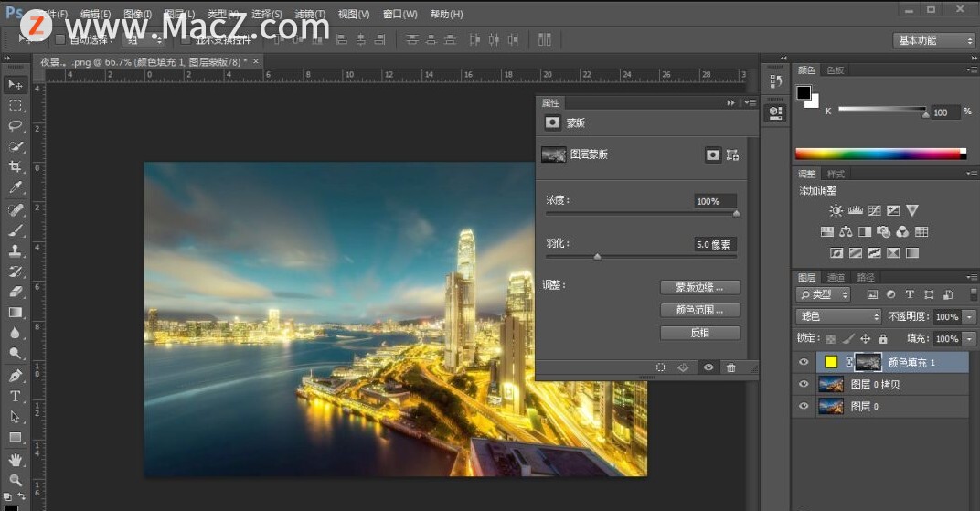
Task: Collapse the Properties panel with double arrows
Action: click(730, 103)
